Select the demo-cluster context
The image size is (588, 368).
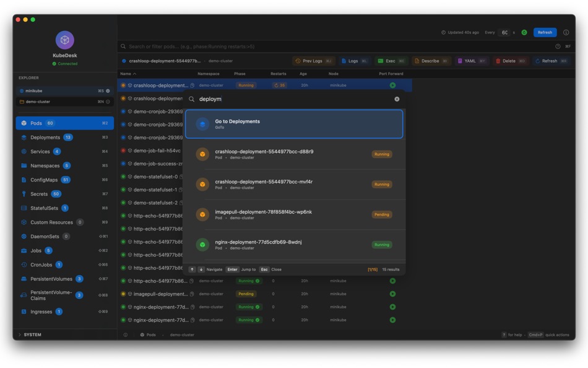(64, 102)
